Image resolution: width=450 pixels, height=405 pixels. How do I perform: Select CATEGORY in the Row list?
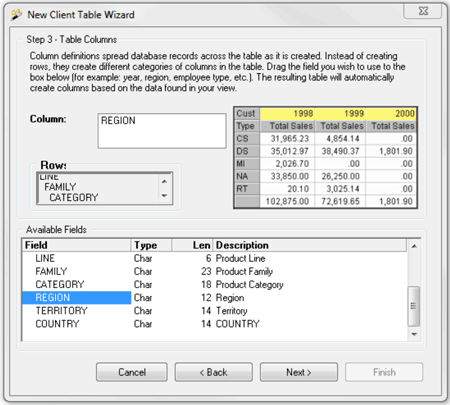click(74, 197)
